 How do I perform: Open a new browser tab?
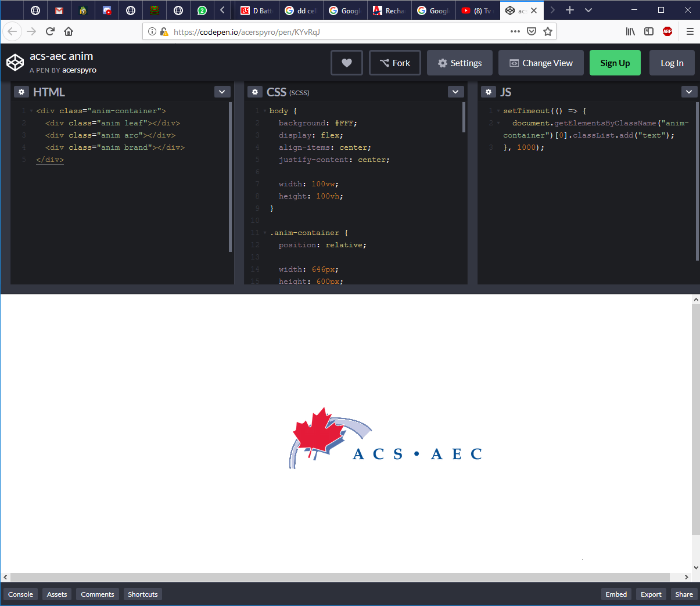click(570, 10)
